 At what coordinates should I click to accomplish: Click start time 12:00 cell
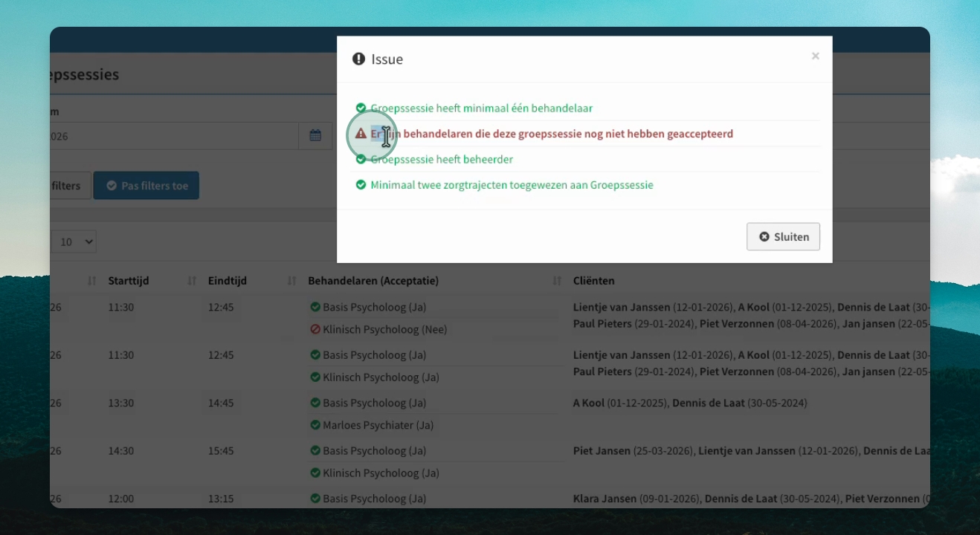[120, 499]
